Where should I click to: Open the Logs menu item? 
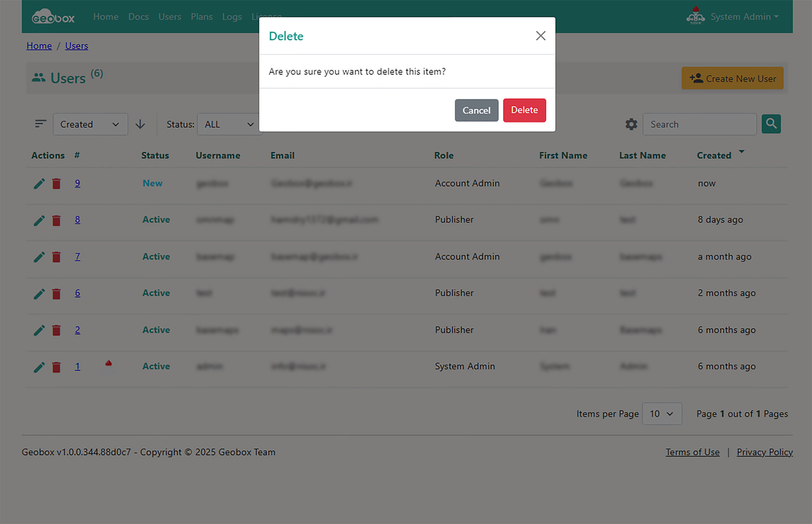tap(232, 17)
